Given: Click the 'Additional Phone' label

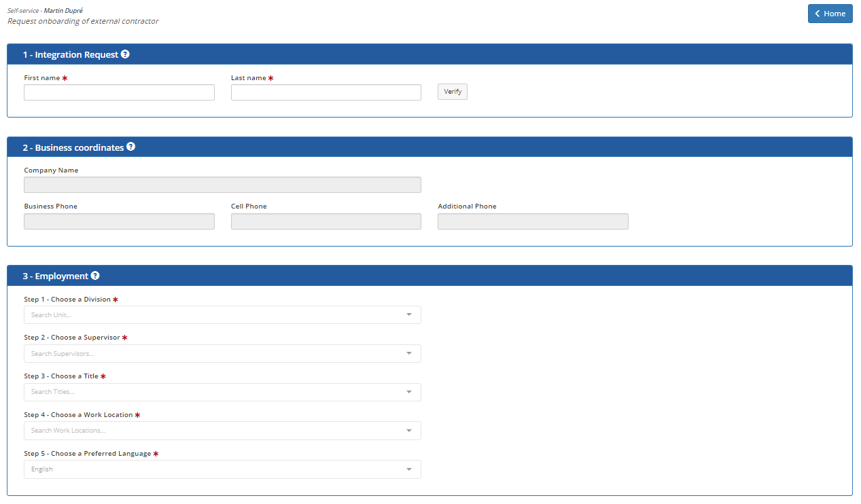Looking at the screenshot, I should (467, 206).
